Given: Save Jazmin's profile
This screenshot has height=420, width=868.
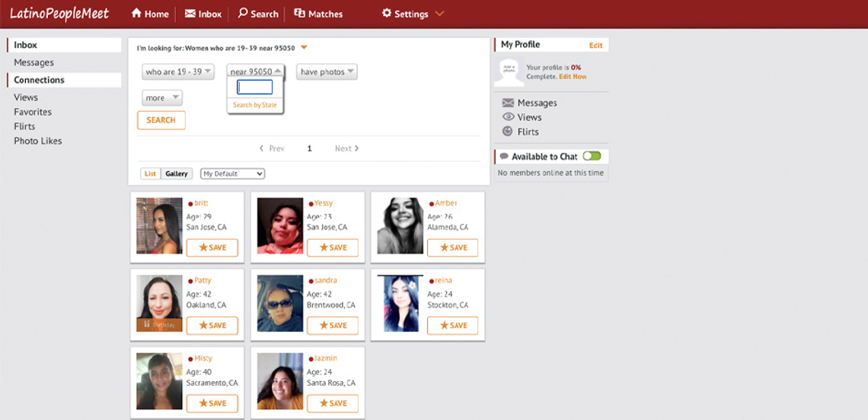Looking at the screenshot, I should (333, 403).
